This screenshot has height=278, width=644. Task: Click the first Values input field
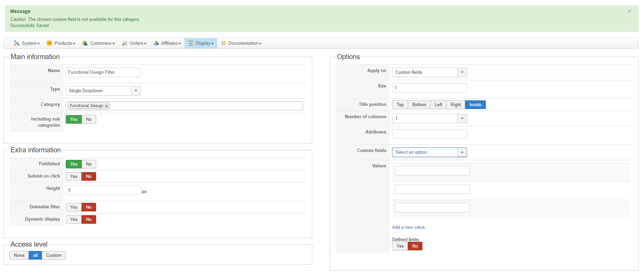pyautogui.click(x=432, y=170)
